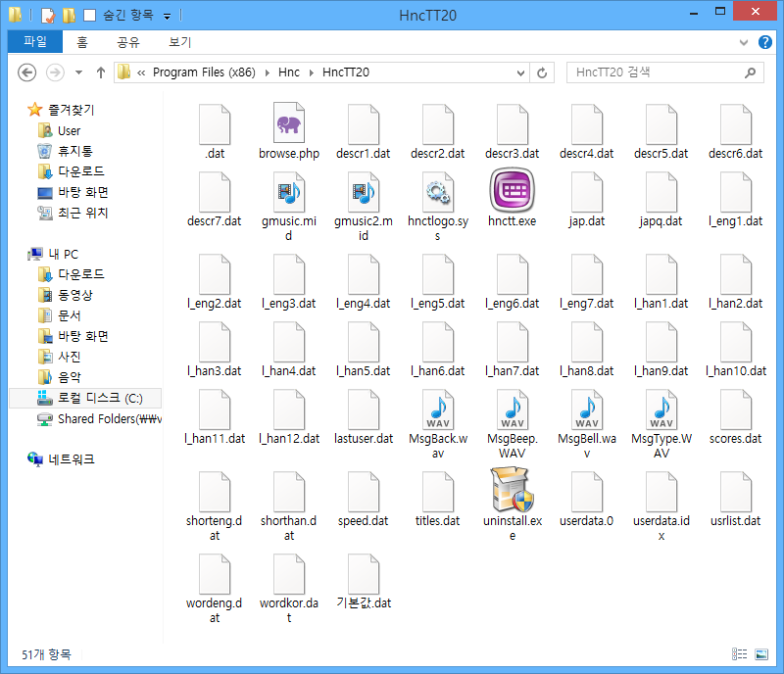Open 네트워크 Network in navigation pane
784x674 pixels.
(72, 459)
